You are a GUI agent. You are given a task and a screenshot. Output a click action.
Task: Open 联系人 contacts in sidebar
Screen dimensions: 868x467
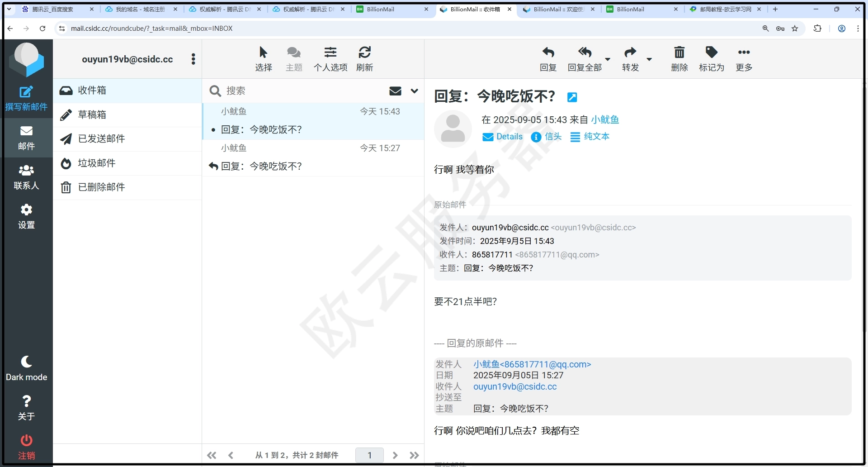click(26, 177)
